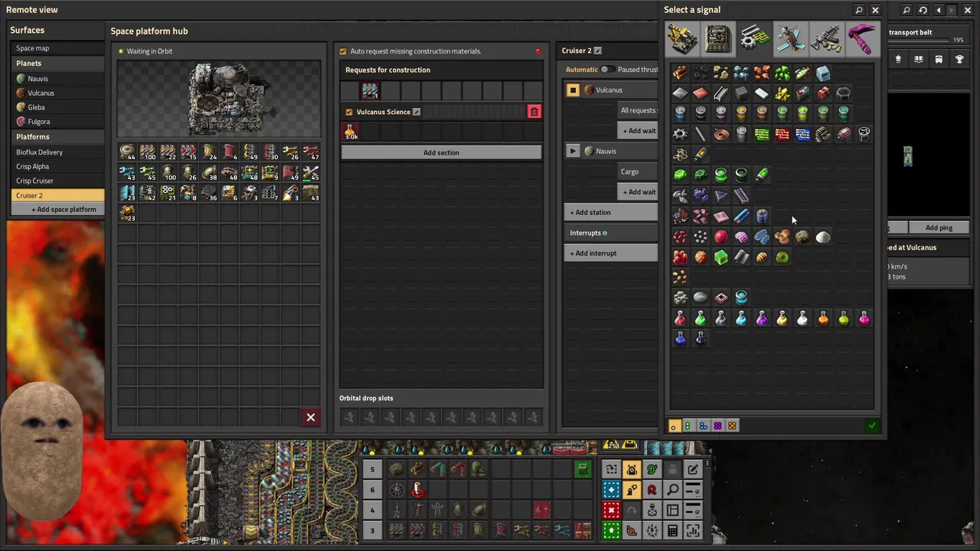
Task: Select the holmium plate signal
Action: (x=721, y=216)
